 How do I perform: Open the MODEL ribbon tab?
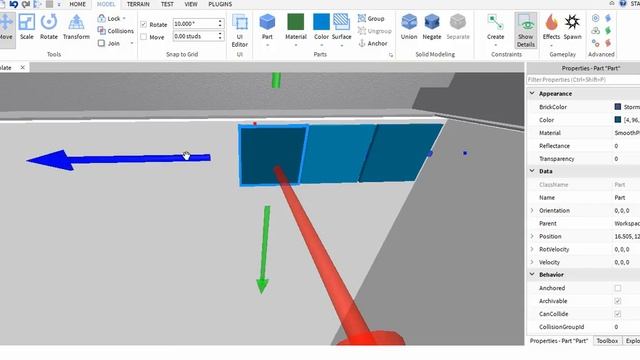click(106, 4)
